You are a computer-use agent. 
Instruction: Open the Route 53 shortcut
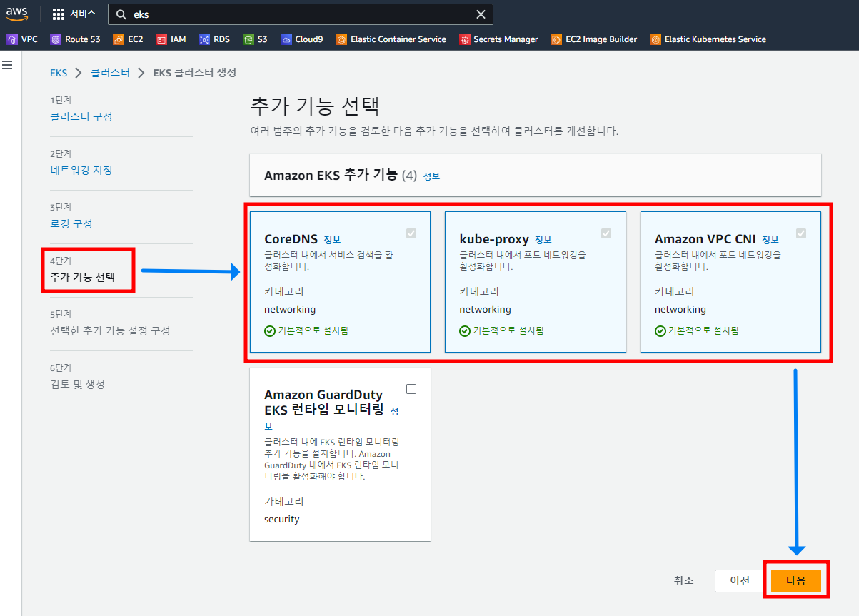click(x=75, y=39)
